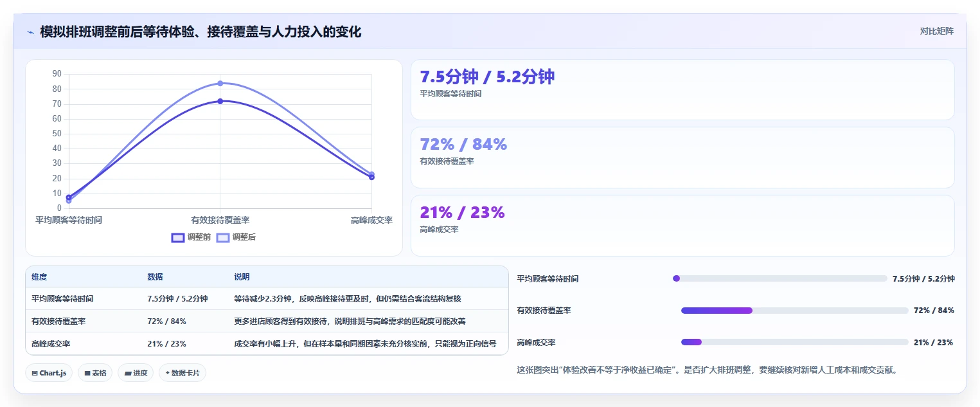The width and height of the screenshot is (980, 407).
Task: Click the y-axis tick label 90
Action: pos(57,74)
